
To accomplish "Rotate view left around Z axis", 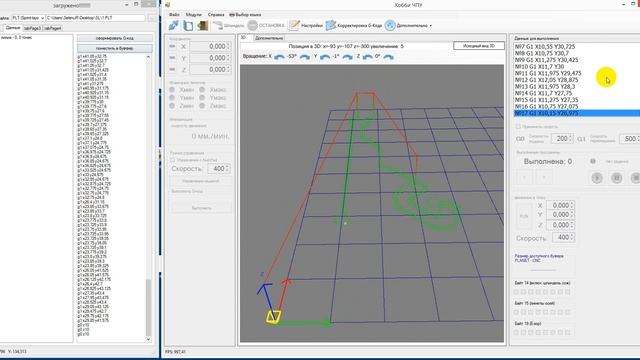I will pyautogui.click(x=367, y=57).
